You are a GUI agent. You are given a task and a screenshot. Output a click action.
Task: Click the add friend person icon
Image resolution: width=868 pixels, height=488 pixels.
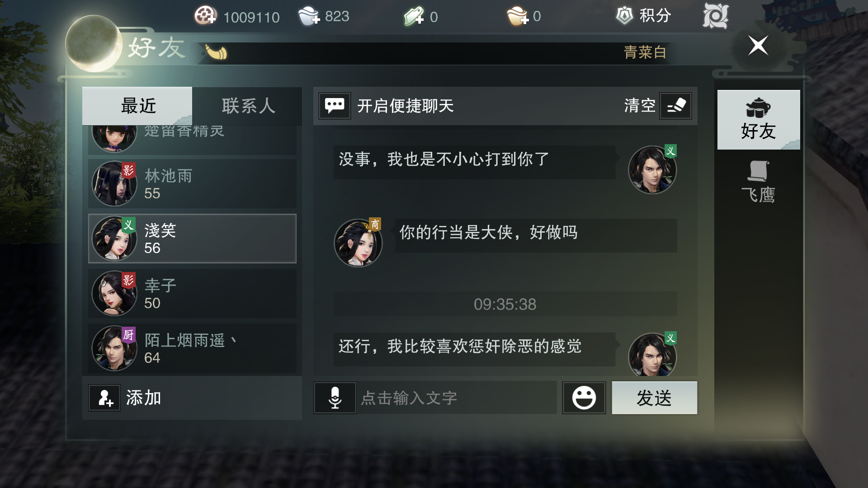pyautogui.click(x=104, y=398)
